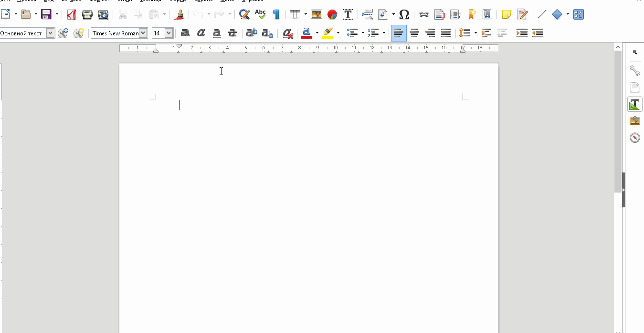
Task: Justify the paragraph
Action: (446, 33)
